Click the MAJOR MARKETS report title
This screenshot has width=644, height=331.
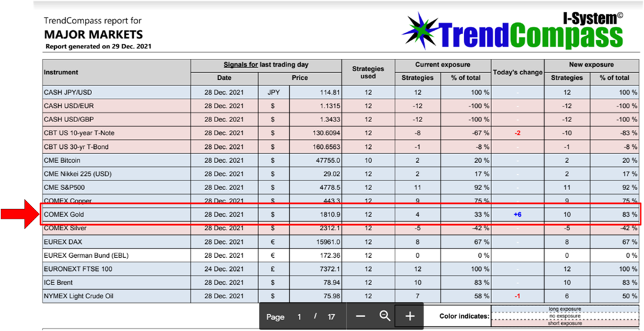pyautogui.click(x=93, y=34)
